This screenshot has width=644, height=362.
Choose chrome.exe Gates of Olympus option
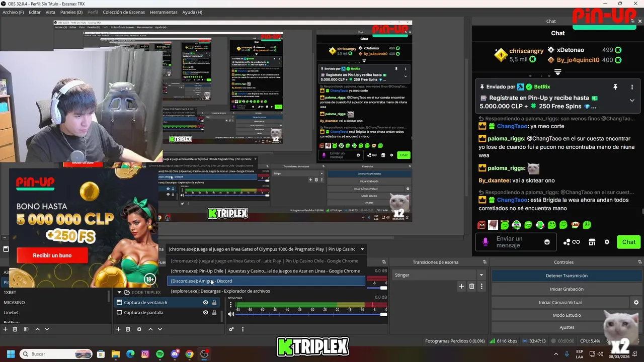pyautogui.click(x=266, y=261)
